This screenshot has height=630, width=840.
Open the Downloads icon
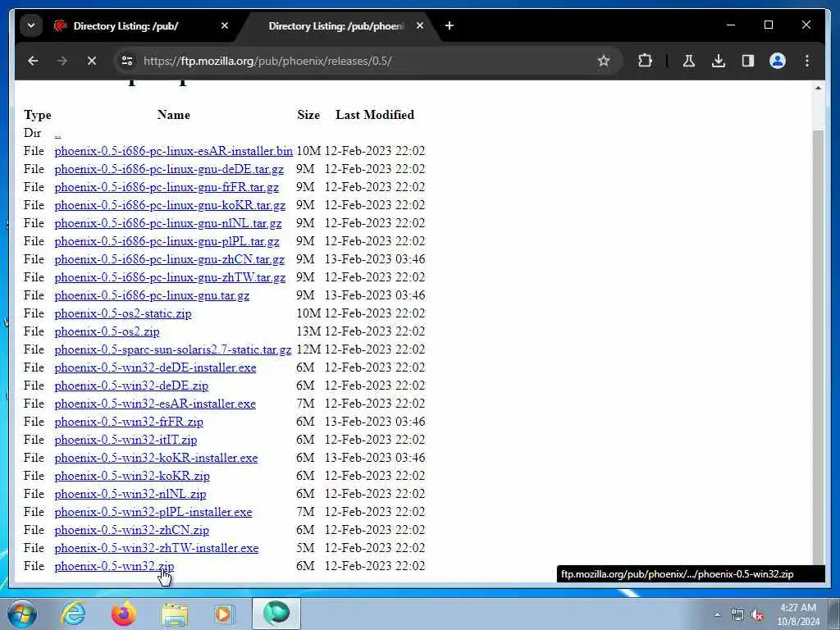click(x=719, y=61)
